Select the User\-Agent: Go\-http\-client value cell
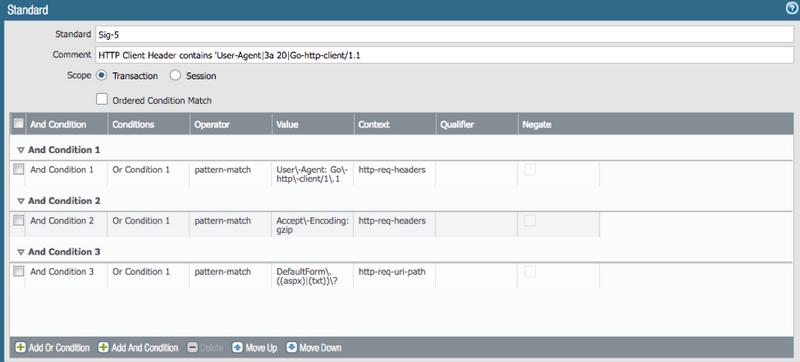The image size is (800, 362). [x=313, y=175]
